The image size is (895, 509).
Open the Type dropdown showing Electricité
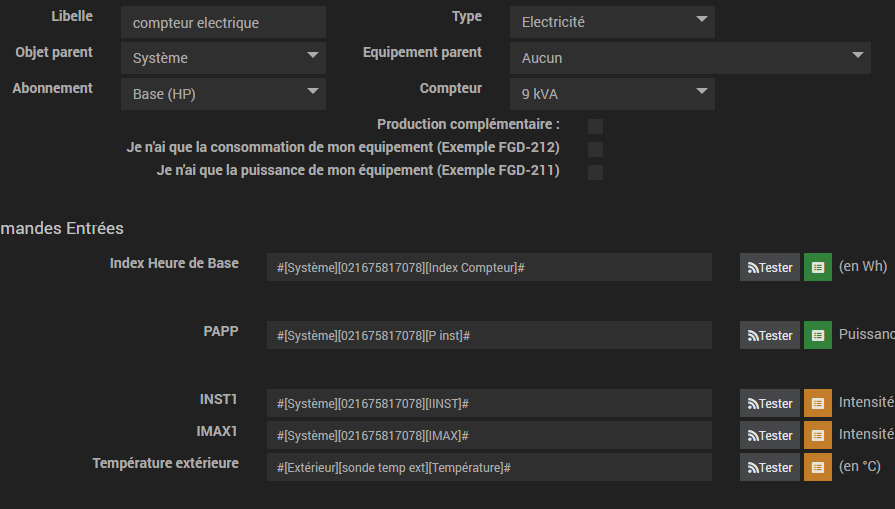click(611, 22)
